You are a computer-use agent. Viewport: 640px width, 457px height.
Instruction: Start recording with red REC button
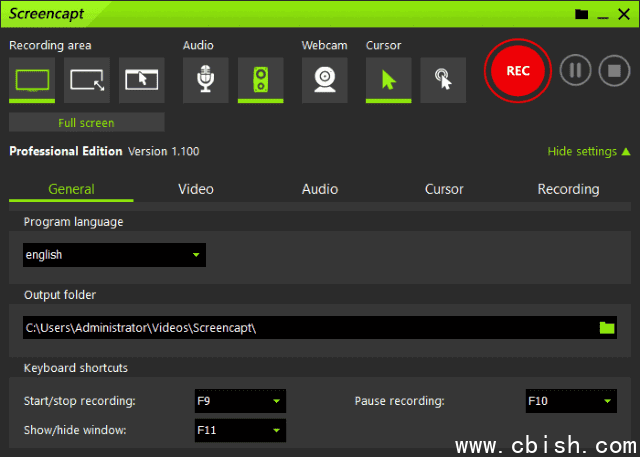[x=517, y=71]
